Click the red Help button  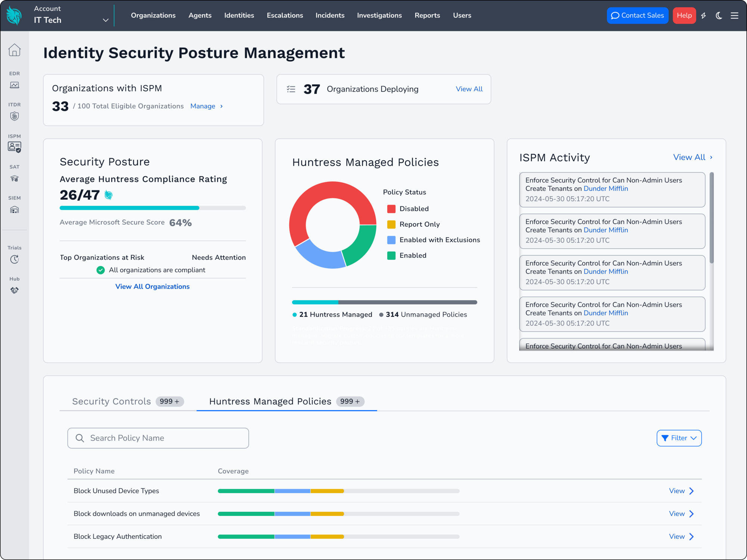point(684,16)
